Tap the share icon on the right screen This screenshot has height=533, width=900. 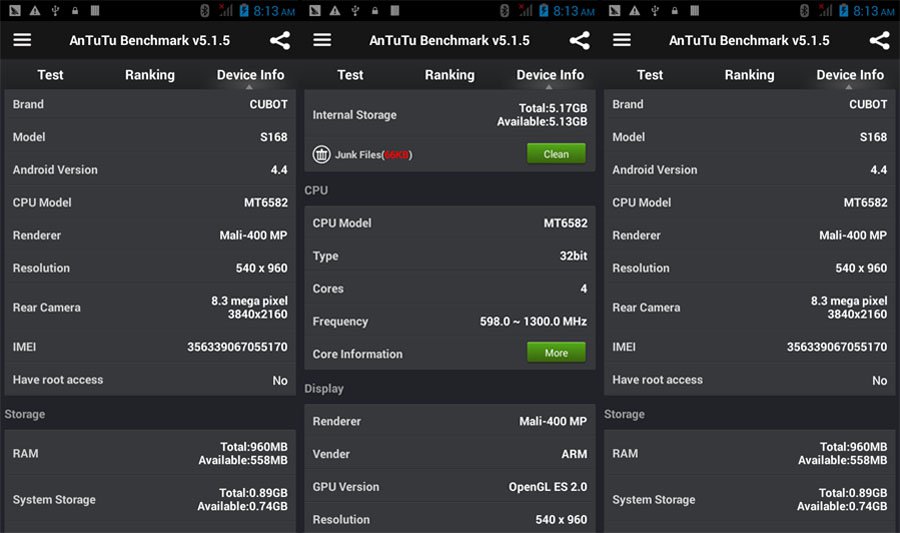tap(879, 40)
